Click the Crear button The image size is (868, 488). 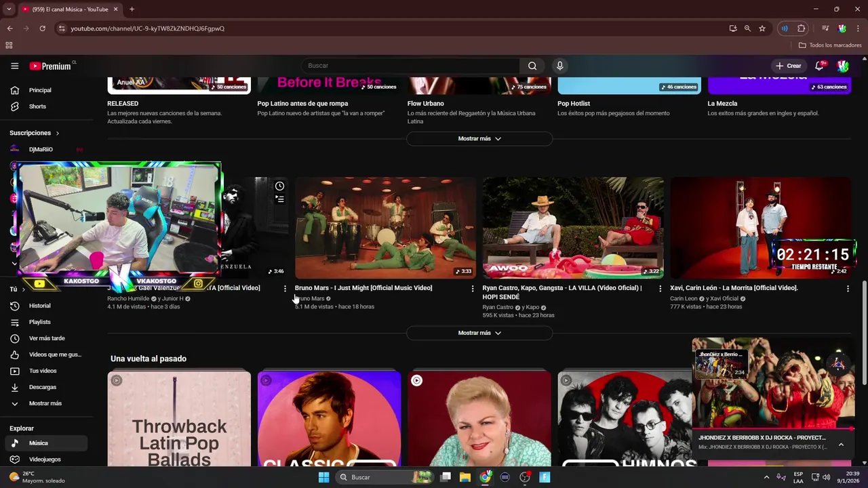tap(789, 66)
